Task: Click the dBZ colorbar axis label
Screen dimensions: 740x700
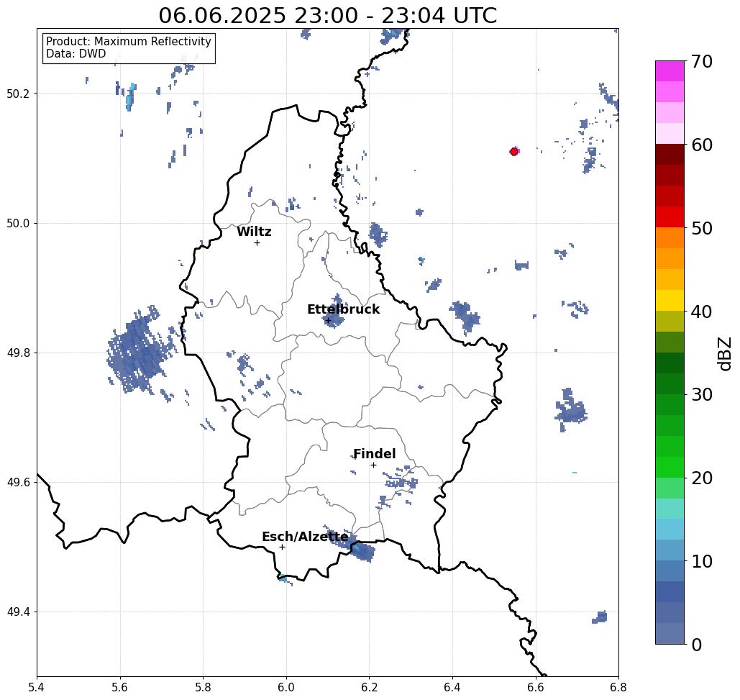Action: click(724, 353)
